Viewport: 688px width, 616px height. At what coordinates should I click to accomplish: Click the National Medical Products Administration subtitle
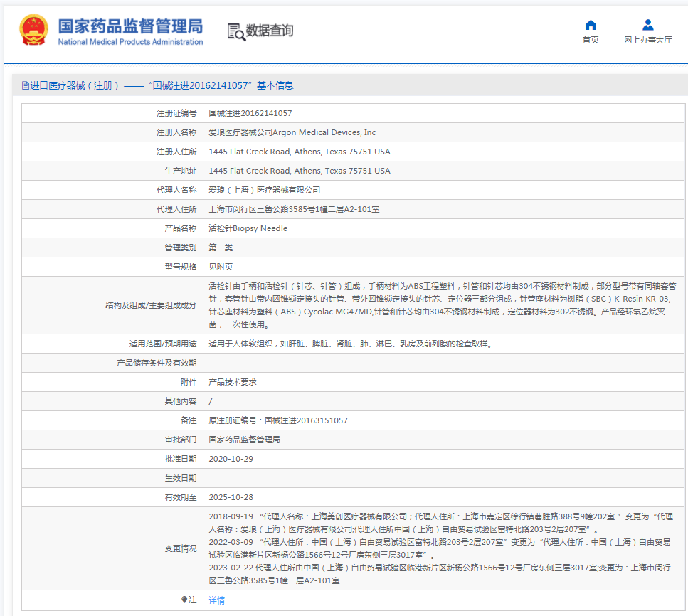coord(130,42)
